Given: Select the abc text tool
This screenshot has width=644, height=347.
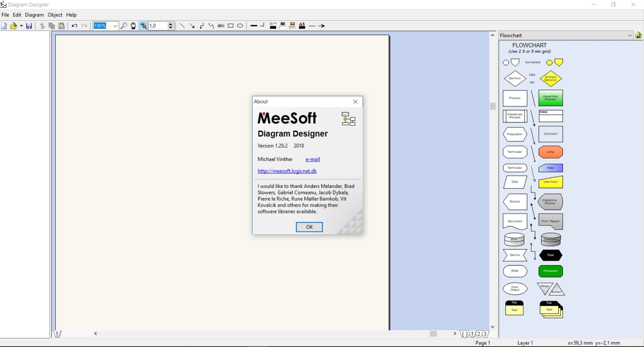Looking at the screenshot, I should tap(221, 26).
